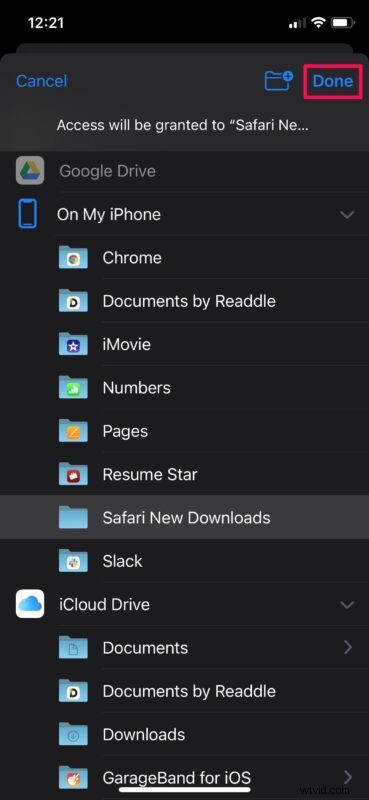
Task: Tap the Cancel button
Action: point(41,81)
